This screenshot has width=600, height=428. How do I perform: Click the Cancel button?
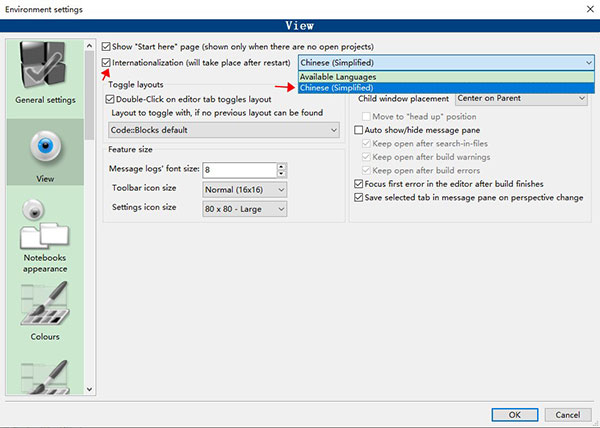568,415
